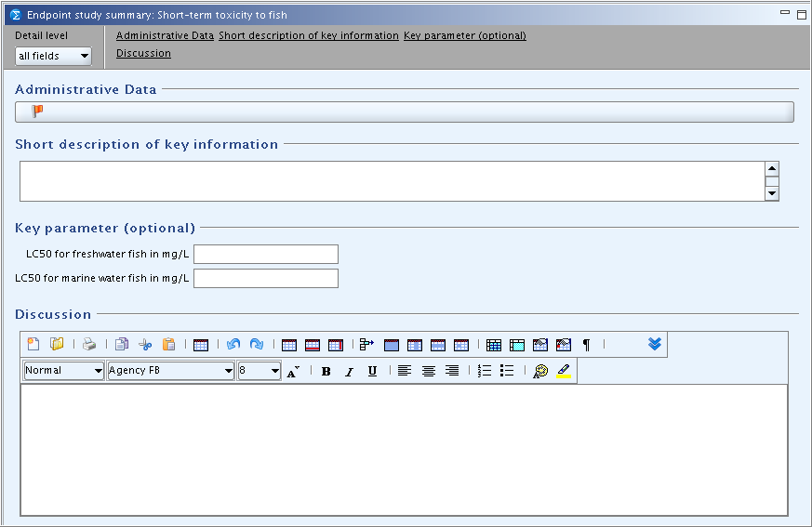Click the LC50 for marine water fish field
Screen dimensions: 812x527
click(266, 279)
